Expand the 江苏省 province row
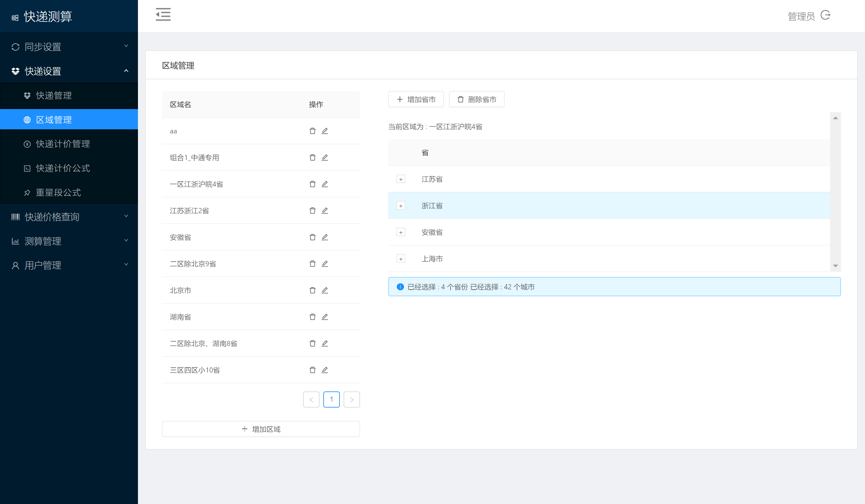 pos(401,179)
